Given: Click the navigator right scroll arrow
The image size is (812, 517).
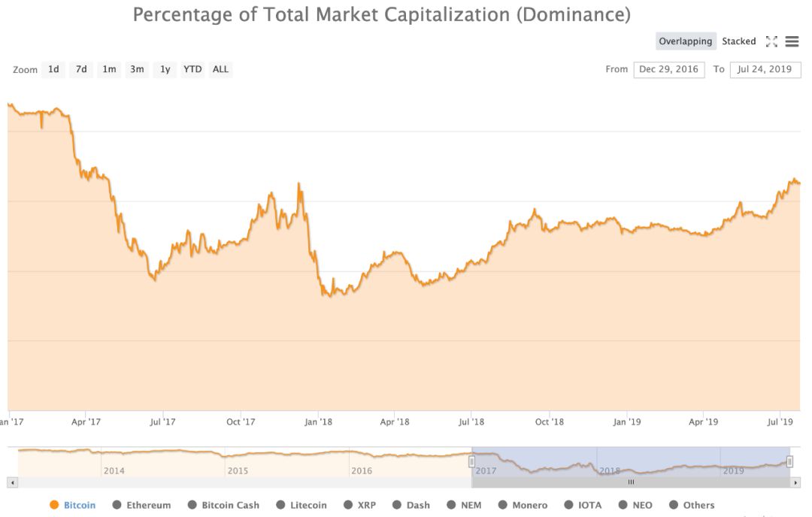Looking at the screenshot, I should (796, 482).
